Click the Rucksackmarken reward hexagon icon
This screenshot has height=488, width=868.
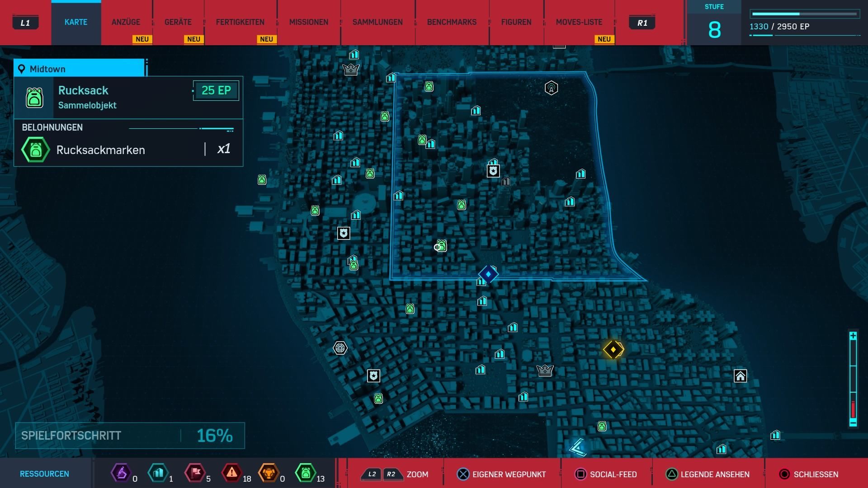(36, 150)
